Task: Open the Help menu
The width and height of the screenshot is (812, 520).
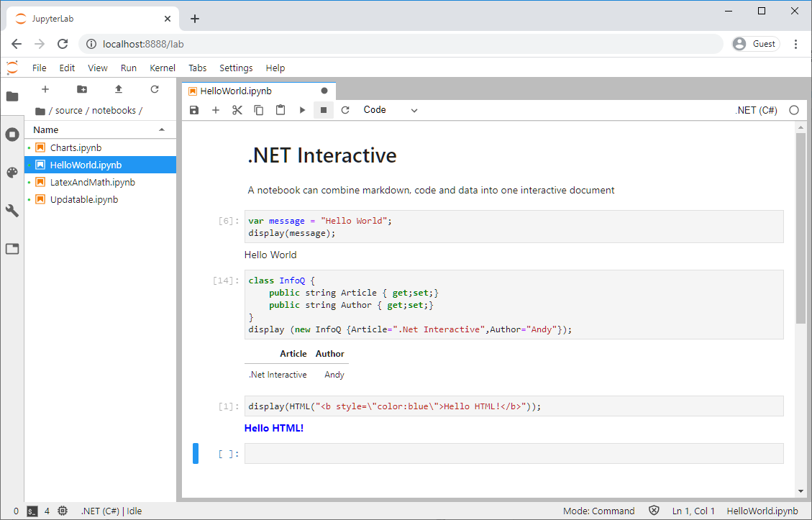Action: (275, 68)
